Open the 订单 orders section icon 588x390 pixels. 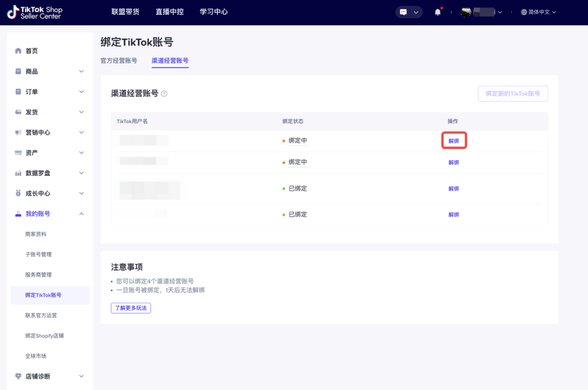(17, 92)
